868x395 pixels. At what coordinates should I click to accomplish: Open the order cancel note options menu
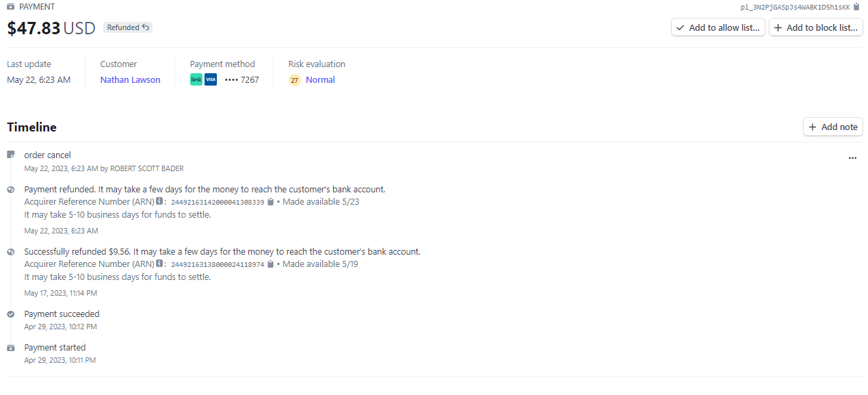[x=852, y=157]
